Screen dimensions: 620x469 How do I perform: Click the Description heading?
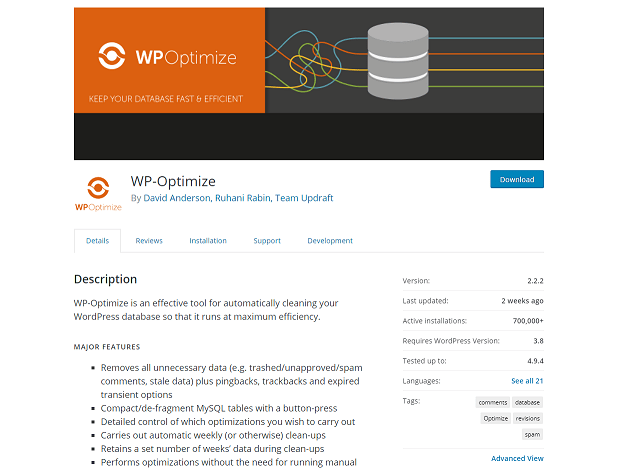(x=105, y=279)
